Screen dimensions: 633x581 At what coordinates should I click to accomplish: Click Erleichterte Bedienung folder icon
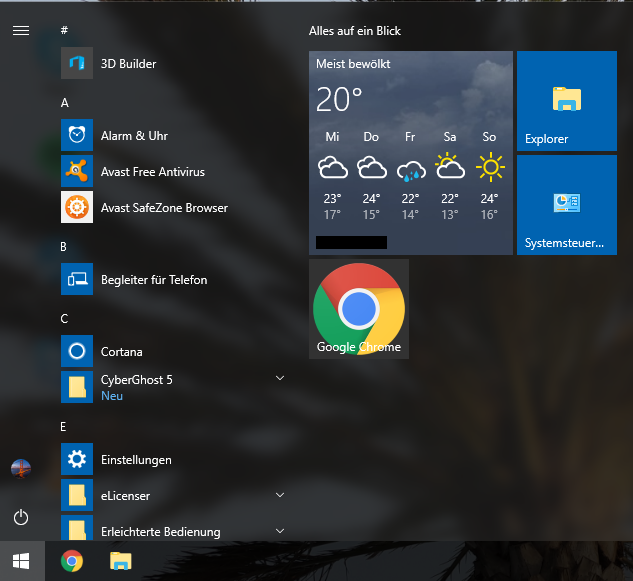[x=77, y=528]
